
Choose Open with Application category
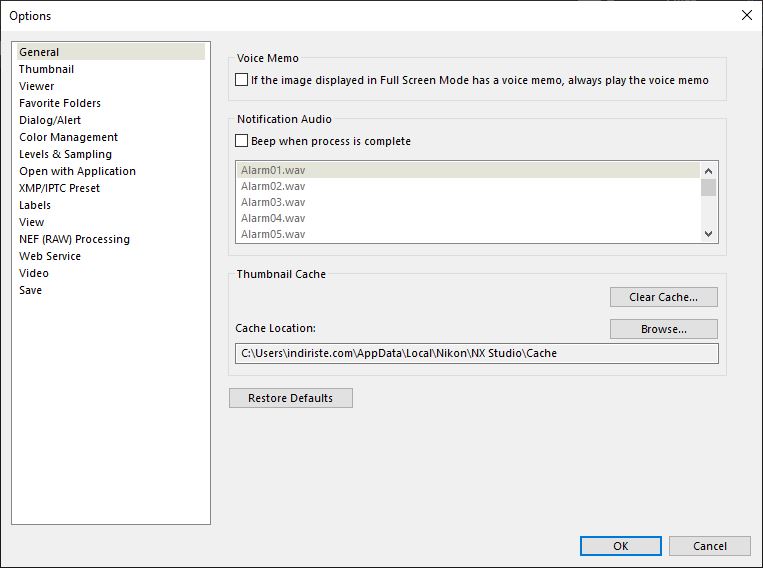click(77, 171)
